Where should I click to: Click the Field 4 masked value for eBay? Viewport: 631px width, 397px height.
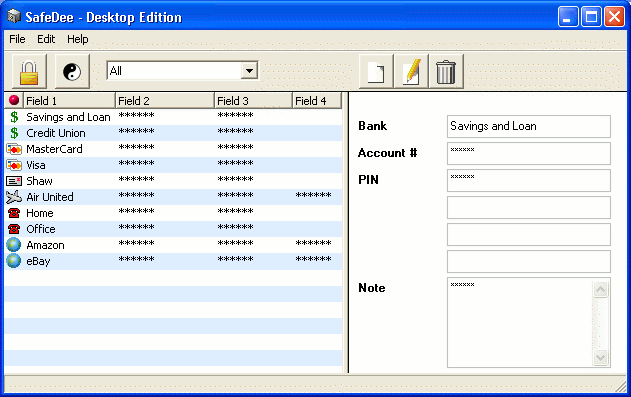tap(313, 259)
